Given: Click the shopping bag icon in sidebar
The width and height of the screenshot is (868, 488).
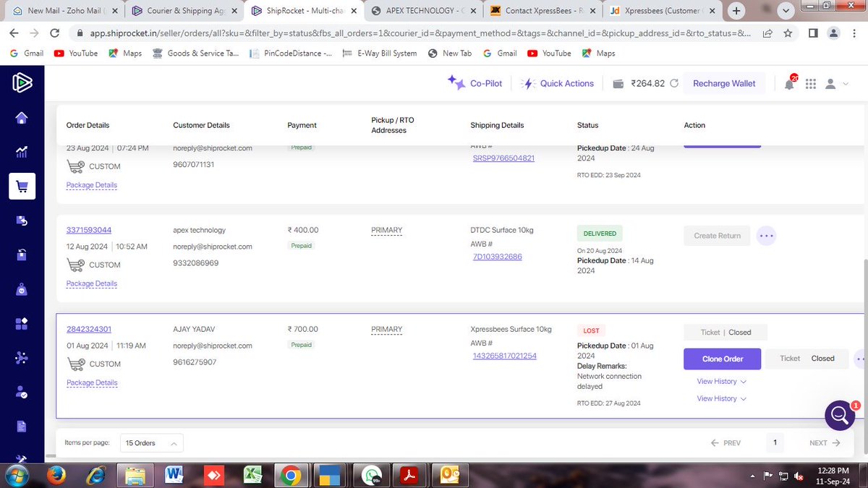Looking at the screenshot, I should 22,254.
